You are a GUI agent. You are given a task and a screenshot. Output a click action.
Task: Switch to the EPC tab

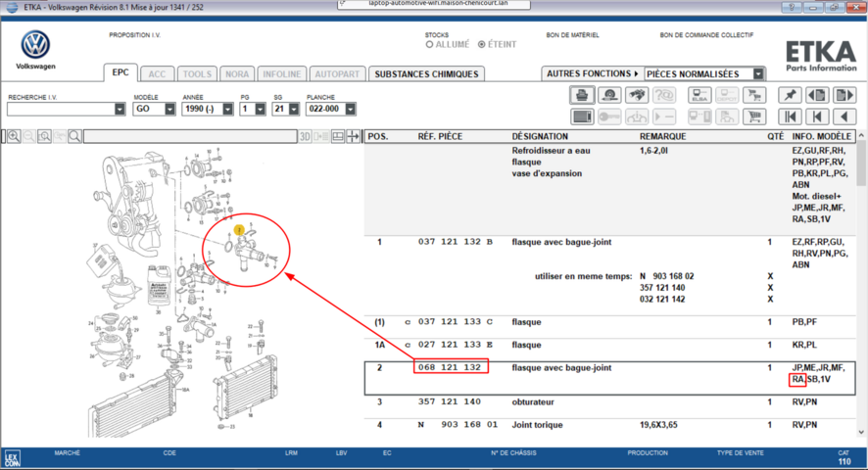click(121, 72)
